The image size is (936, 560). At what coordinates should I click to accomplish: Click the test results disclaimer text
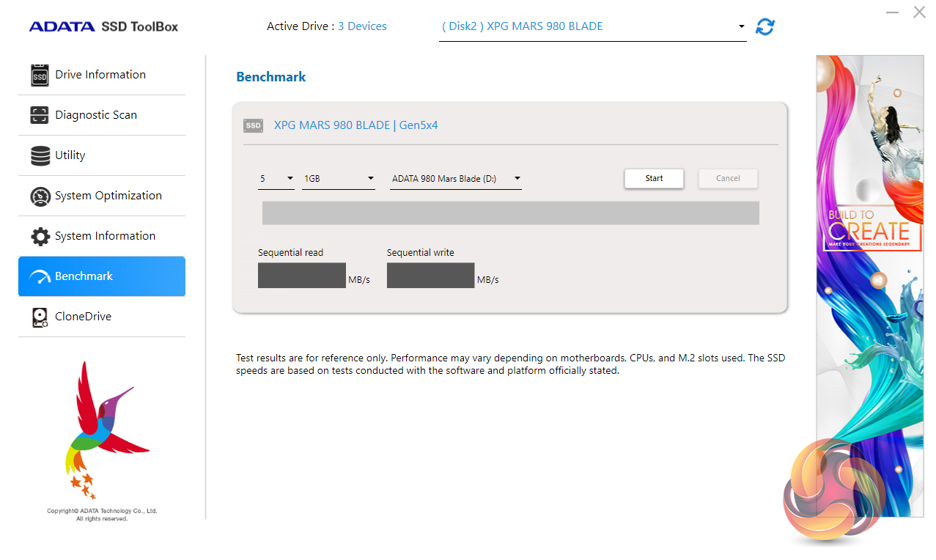coord(510,364)
